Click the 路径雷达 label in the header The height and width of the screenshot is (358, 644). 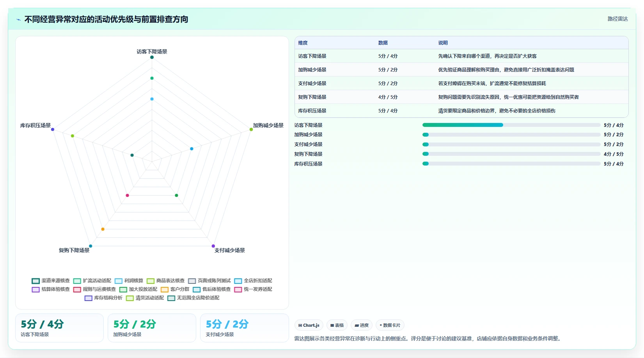tap(617, 19)
